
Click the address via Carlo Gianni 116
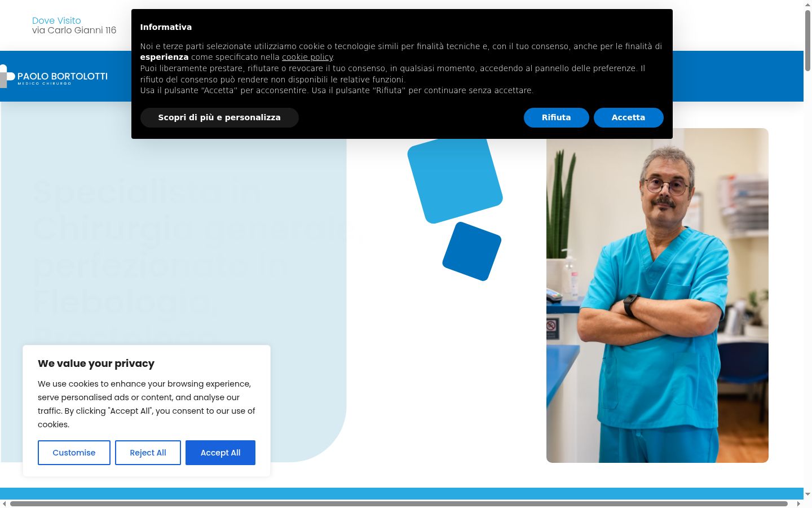[74, 30]
